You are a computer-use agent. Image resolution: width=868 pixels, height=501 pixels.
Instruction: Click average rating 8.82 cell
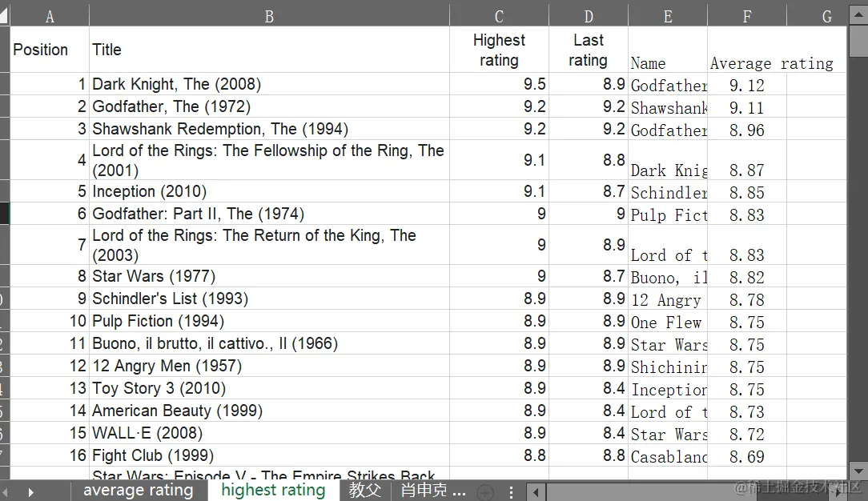click(x=747, y=278)
